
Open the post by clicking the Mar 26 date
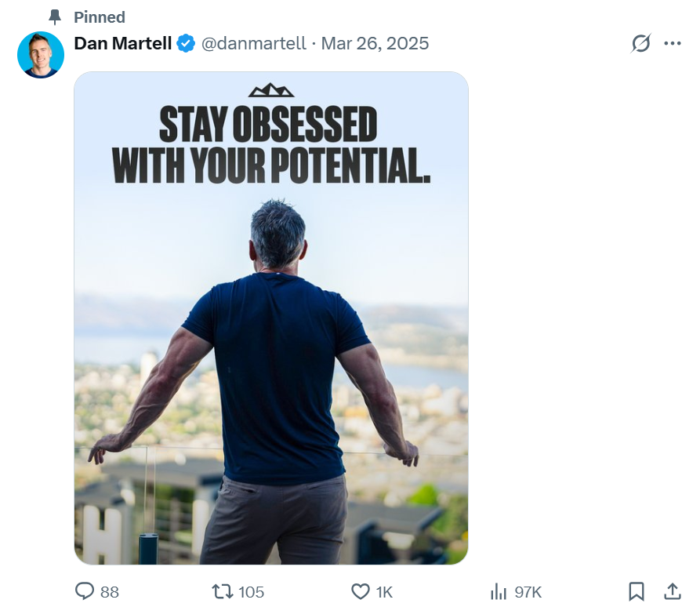pos(375,44)
